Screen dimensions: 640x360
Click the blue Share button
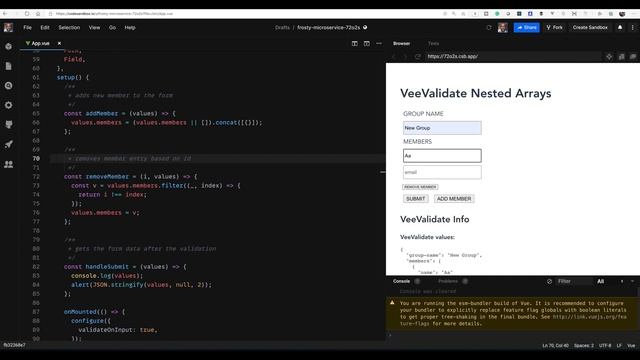coord(527,27)
